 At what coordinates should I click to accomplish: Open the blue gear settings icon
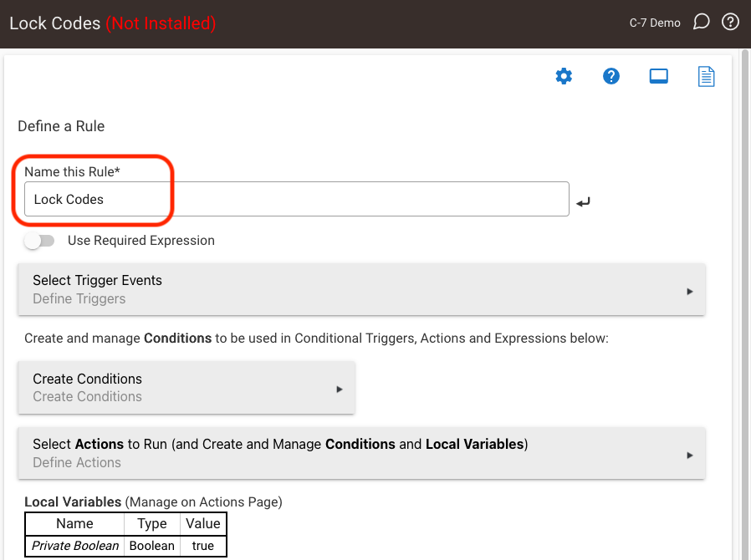tap(564, 76)
